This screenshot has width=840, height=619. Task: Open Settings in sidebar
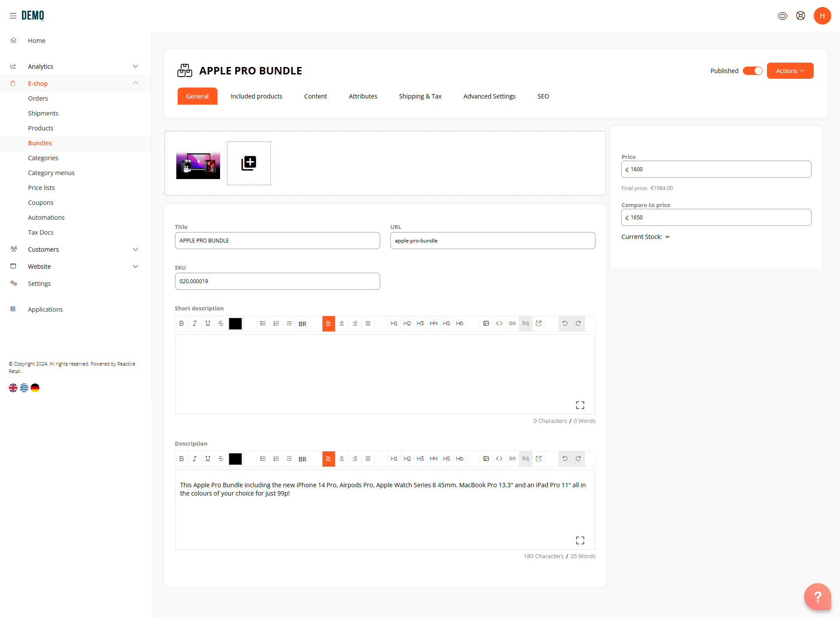[x=39, y=284]
